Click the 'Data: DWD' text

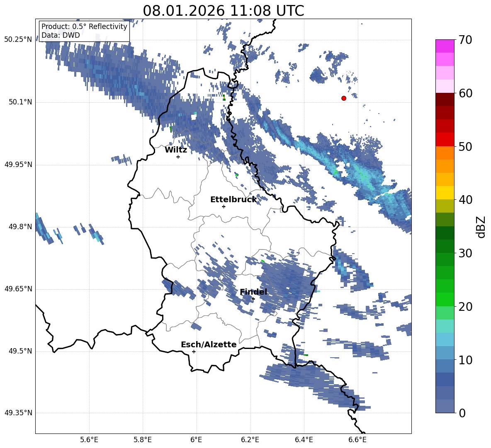tap(61, 35)
